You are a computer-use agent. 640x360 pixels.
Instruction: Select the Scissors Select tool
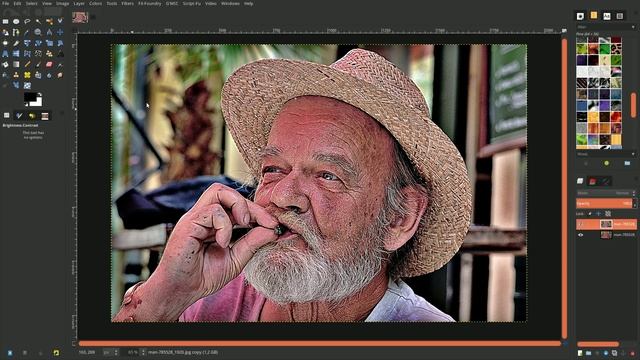[x=60, y=21]
